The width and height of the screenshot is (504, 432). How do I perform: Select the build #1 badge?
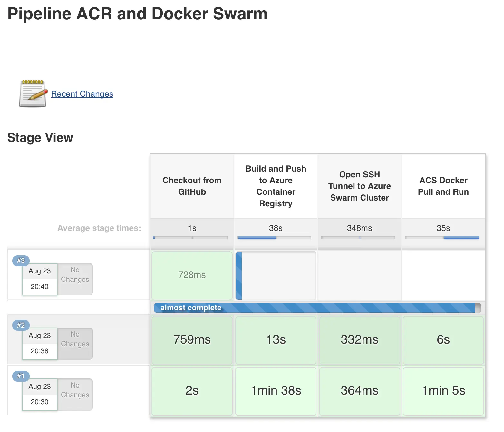coord(20,376)
